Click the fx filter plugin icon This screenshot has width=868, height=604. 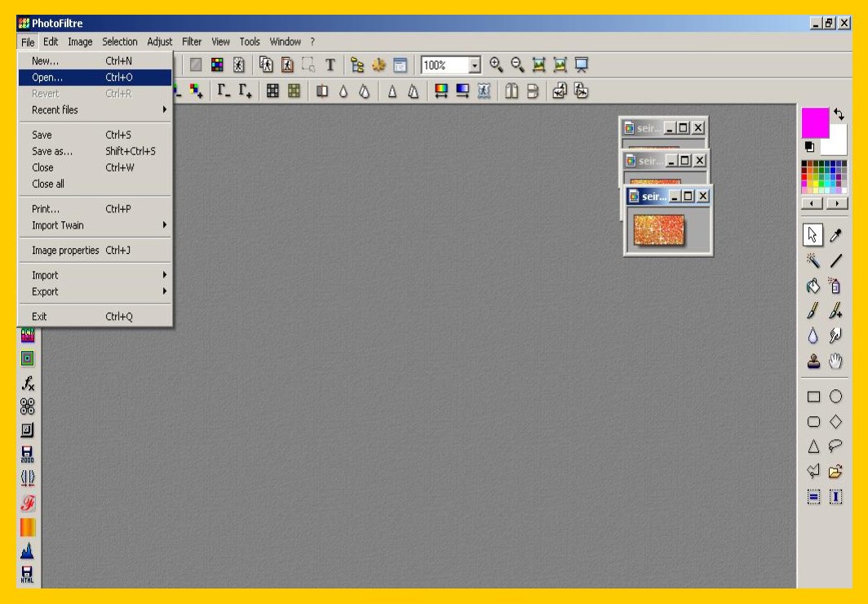(x=28, y=383)
